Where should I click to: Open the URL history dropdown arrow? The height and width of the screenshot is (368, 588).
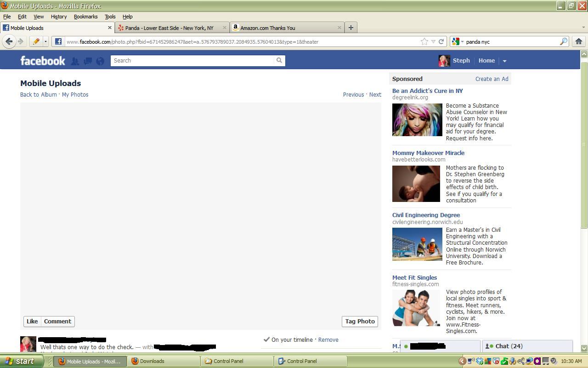433,41
